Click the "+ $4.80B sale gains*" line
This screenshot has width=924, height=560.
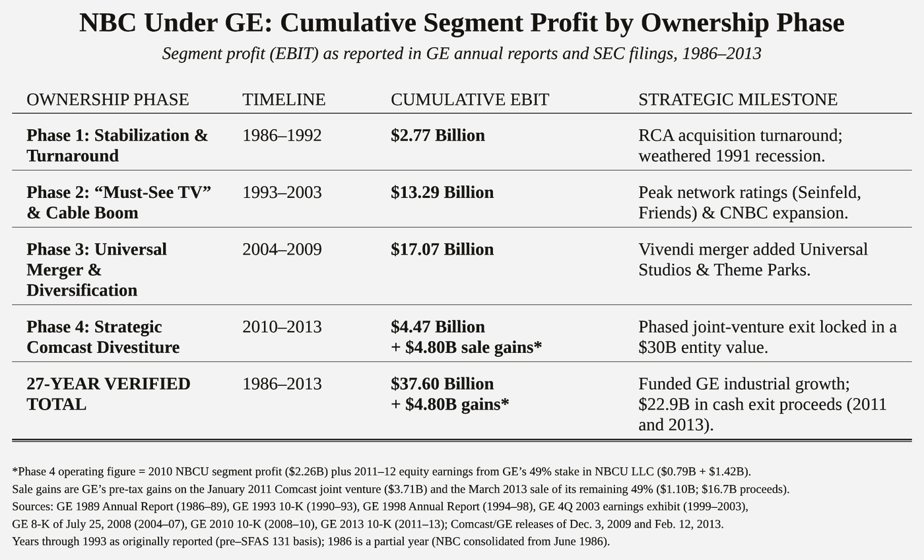tap(466, 348)
